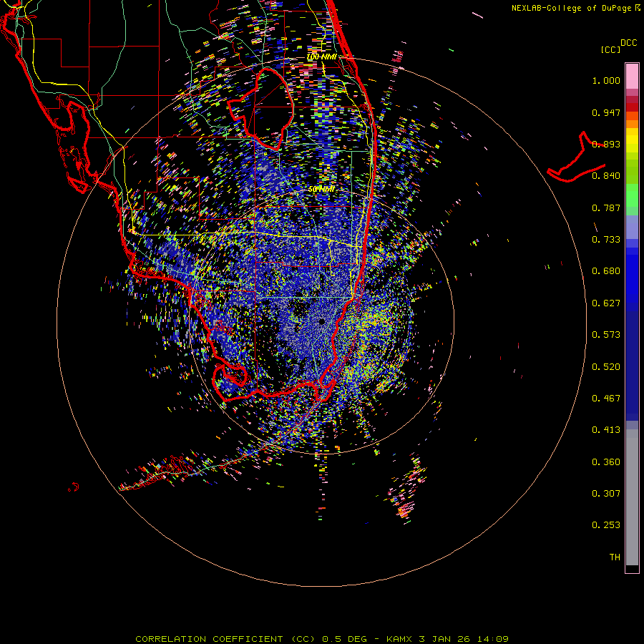Click the 0.840 legend value

coord(606,176)
